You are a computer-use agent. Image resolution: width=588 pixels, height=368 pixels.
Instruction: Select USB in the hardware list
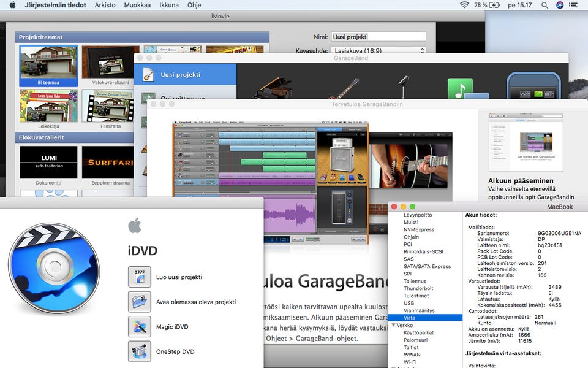click(x=409, y=303)
